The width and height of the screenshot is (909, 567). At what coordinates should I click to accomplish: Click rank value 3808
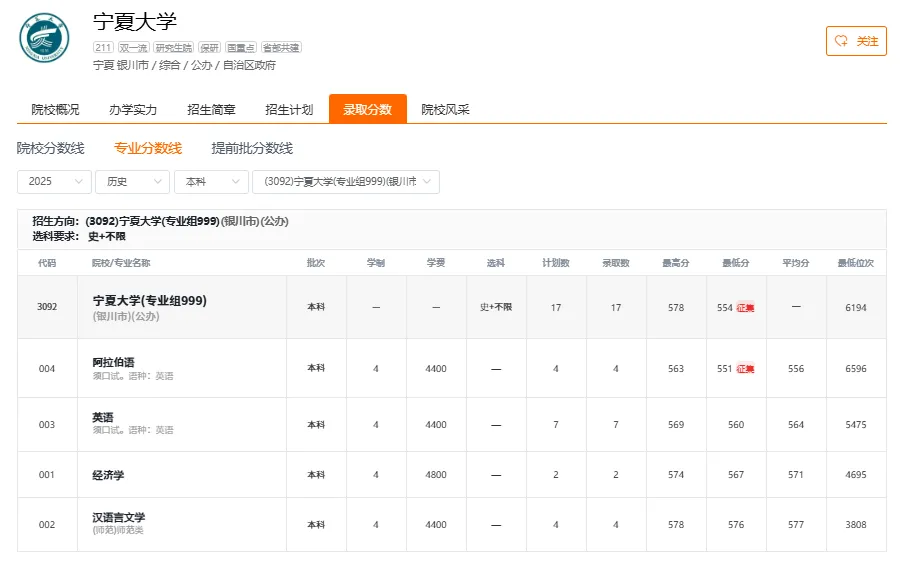pos(856,525)
